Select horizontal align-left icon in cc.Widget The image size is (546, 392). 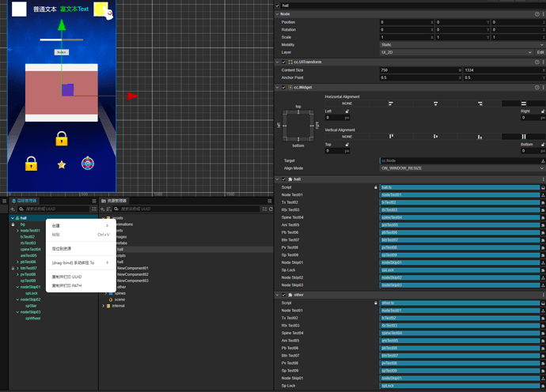[391, 104]
